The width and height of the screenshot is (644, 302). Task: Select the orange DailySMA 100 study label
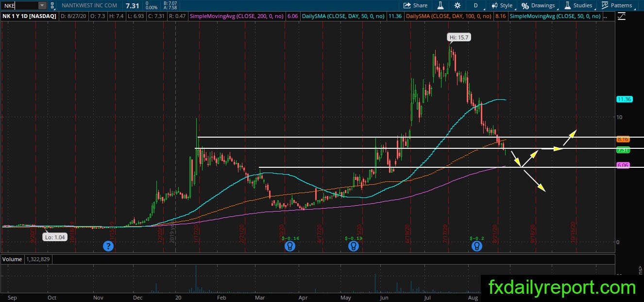(x=448, y=16)
